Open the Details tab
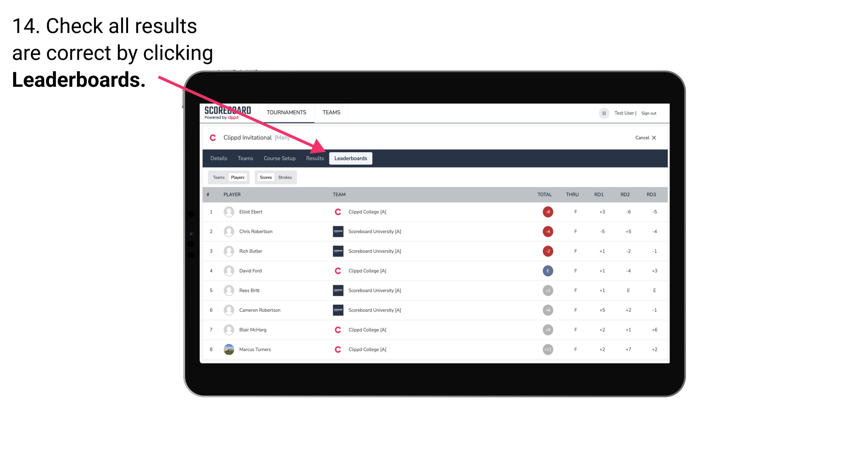 click(x=218, y=159)
